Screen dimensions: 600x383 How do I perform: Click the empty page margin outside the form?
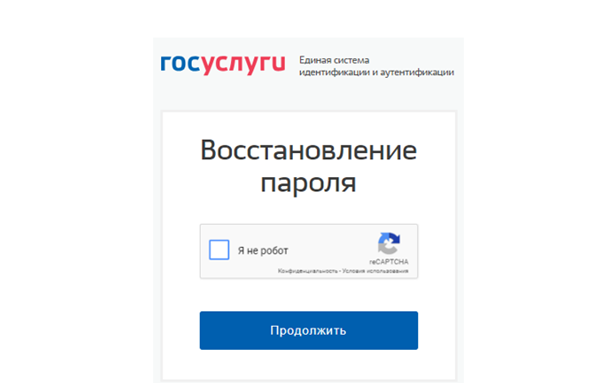coord(77,191)
